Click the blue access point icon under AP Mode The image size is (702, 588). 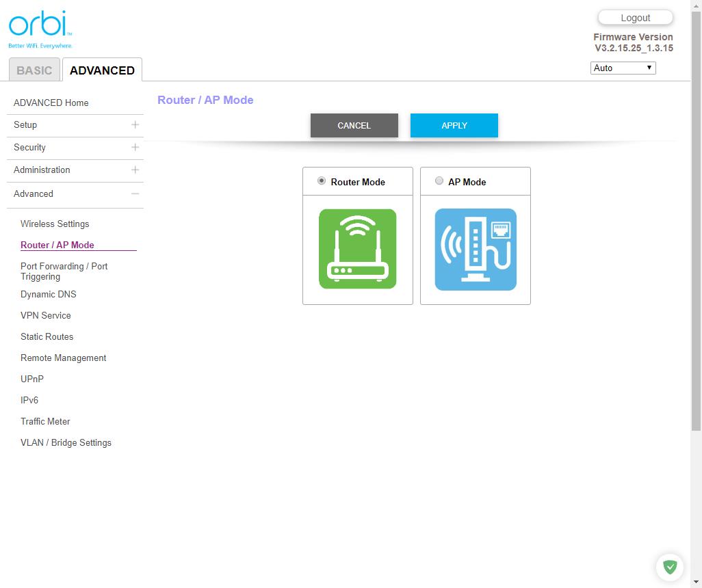pyautogui.click(x=475, y=248)
